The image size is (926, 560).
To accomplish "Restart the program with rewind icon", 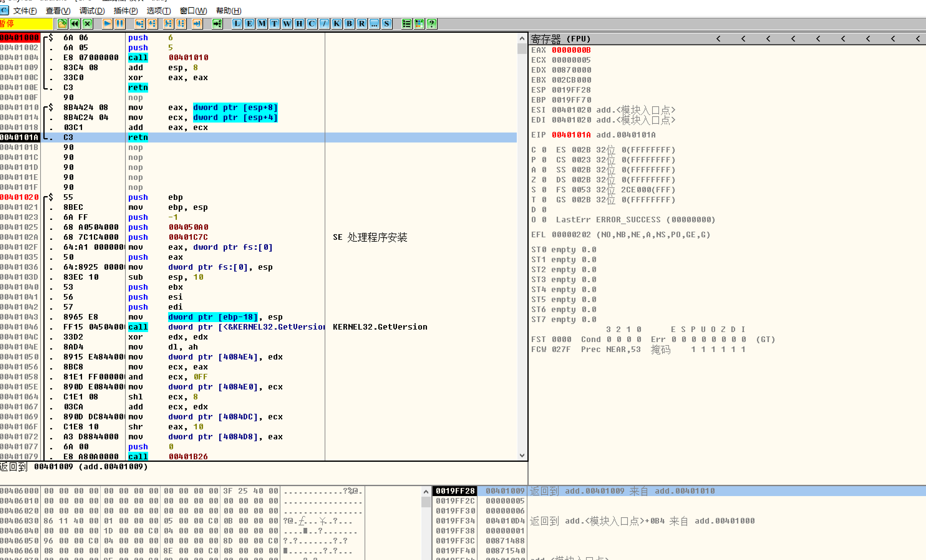I will [75, 24].
